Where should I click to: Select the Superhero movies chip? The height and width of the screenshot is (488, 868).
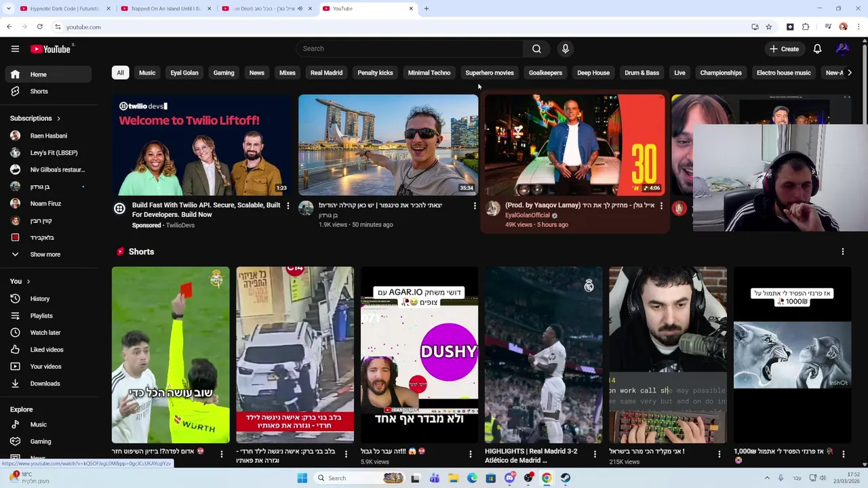pyautogui.click(x=490, y=73)
